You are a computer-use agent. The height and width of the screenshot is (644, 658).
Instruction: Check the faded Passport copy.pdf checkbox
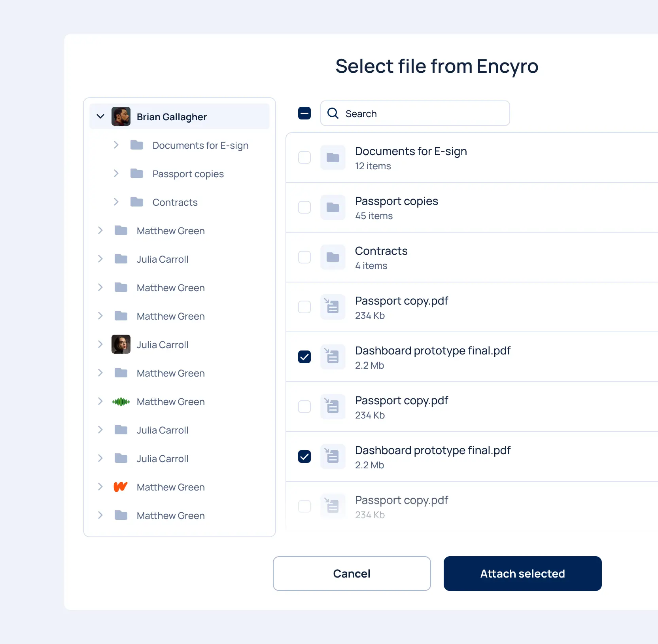(x=304, y=506)
